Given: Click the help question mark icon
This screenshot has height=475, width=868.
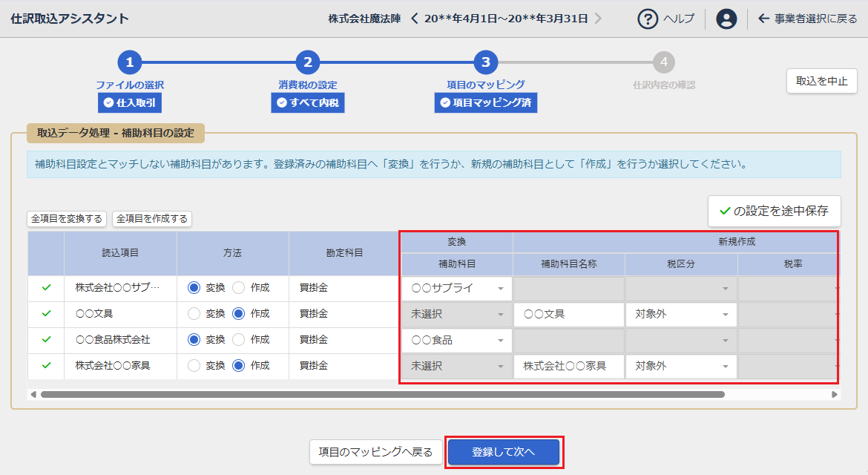Looking at the screenshot, I should [x=648, y=19].
